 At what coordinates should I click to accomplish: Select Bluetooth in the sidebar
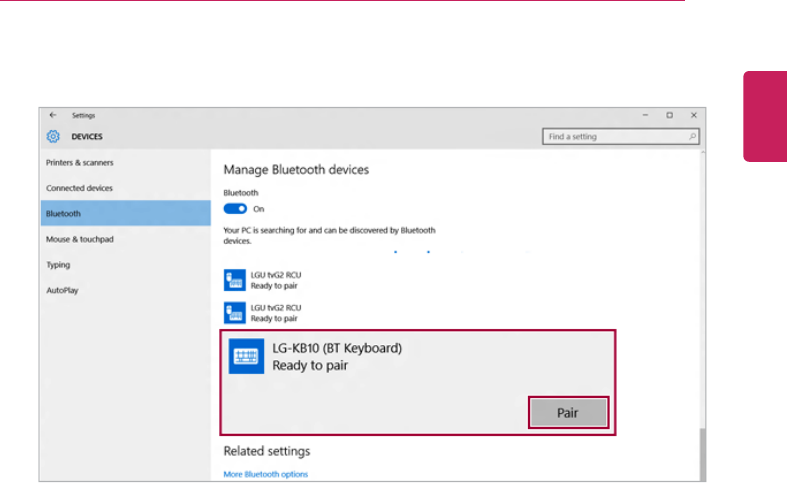64,213
